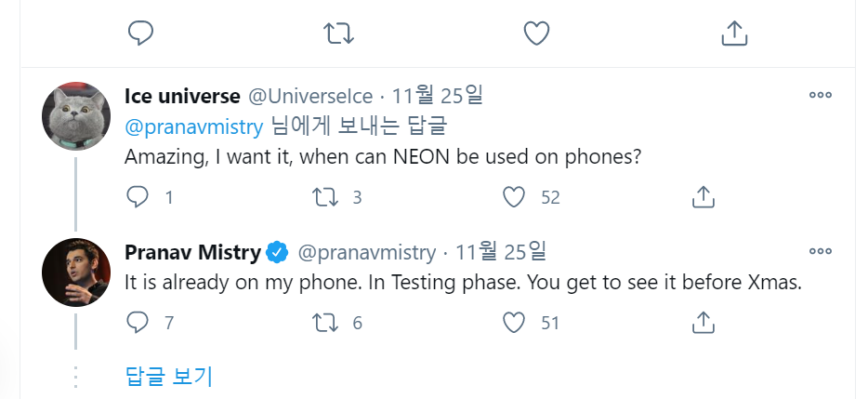Image resolution: width=868 pixels, height=399 pixels.
Task: Open the @pranavmistry mention link
Action: tap(193, 126)
